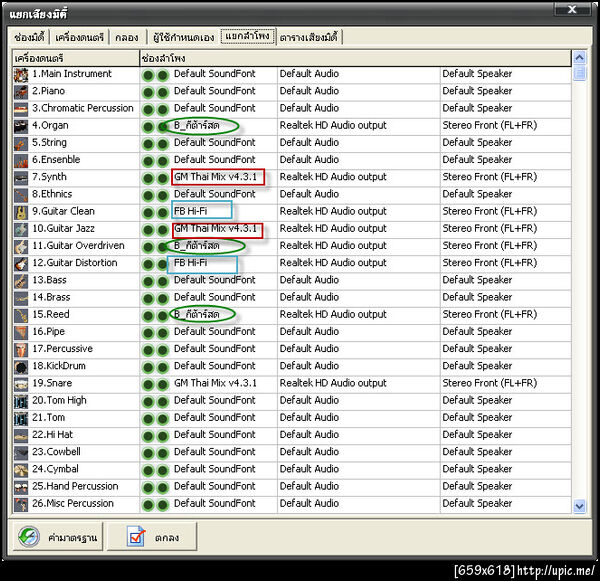Screen dimensions: 600x581
Task: Select the Brass instrument icon
Action: point(21,298)
